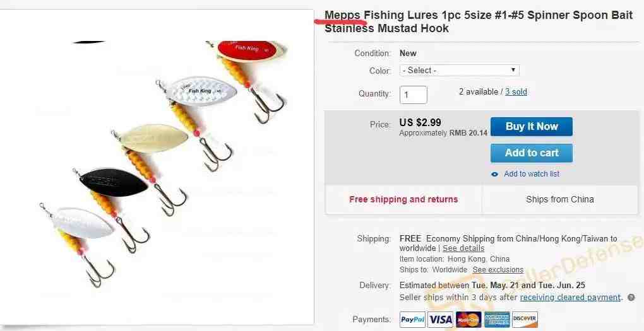Click the VISA card icon
This screenshot has height=331, width=644.
[x=440, y=320]
